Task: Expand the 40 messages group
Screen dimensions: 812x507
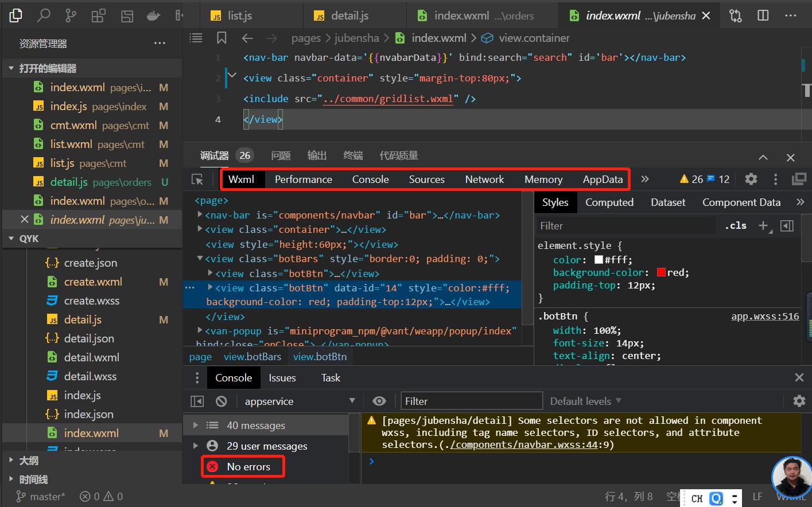Action: pyautogui.click(x=196, y=426)
